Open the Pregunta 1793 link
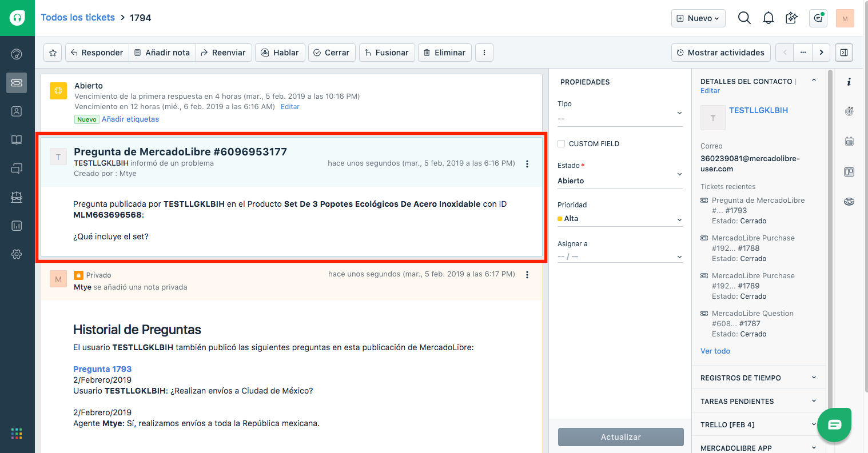The image size is (868, 453). [x=102, y=369]
